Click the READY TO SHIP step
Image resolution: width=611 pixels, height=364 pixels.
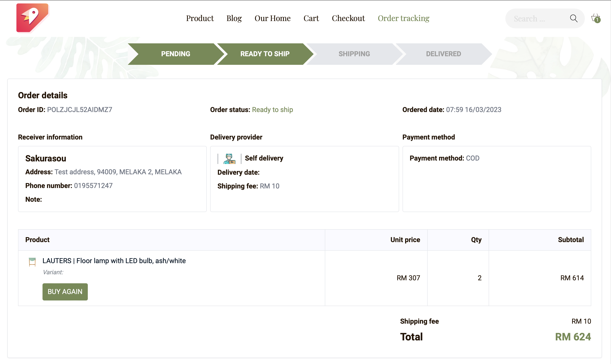pyautogui.click(x=265, y=54)
